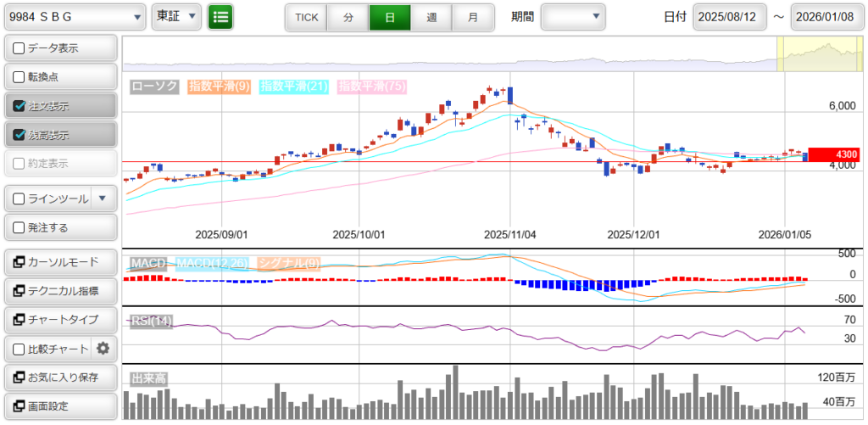Viewport: 868px width, 425px height.
Task: Open カーソルモード popup icon button
Action: [x=19, y=262]
